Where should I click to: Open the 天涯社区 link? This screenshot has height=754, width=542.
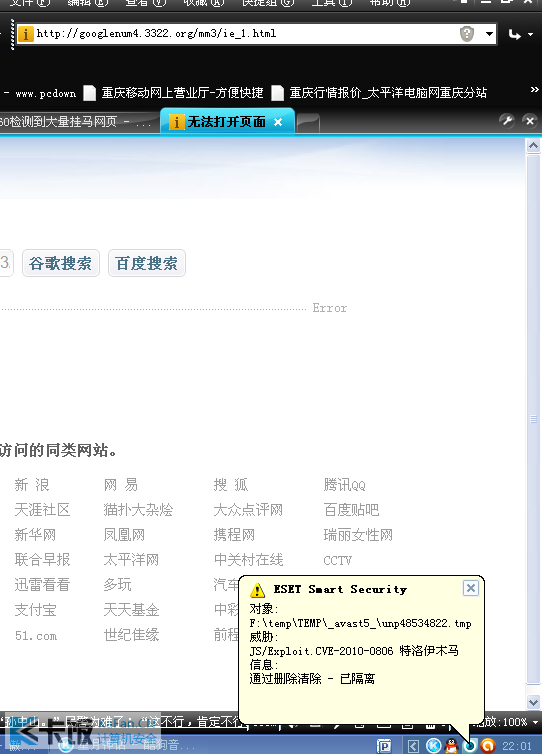coord(42,510)
